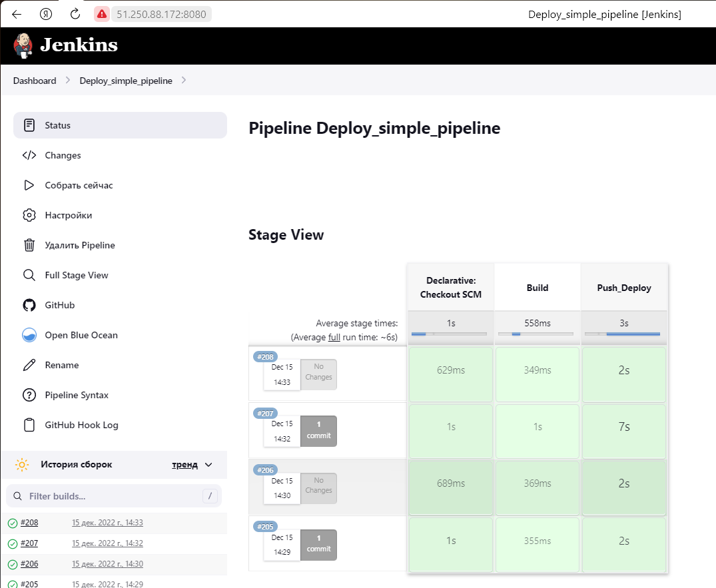The height and width of the screenshot is (588, 716).
Task: Open build #207 in history list
Action: click(29, 543)
